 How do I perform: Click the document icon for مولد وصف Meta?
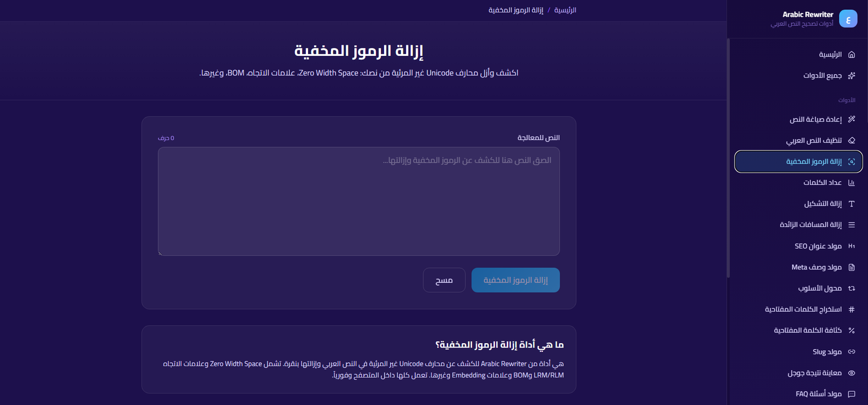pyautogui.click(x=852, y=267)
